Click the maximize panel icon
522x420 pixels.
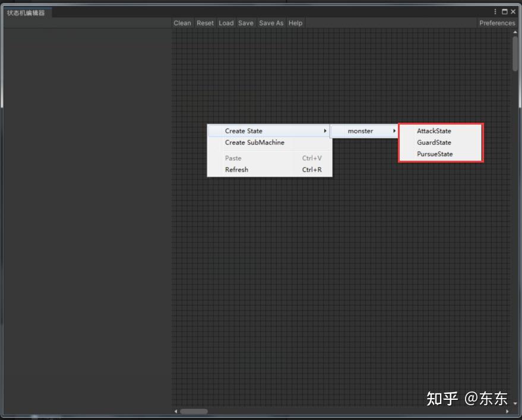505,11
